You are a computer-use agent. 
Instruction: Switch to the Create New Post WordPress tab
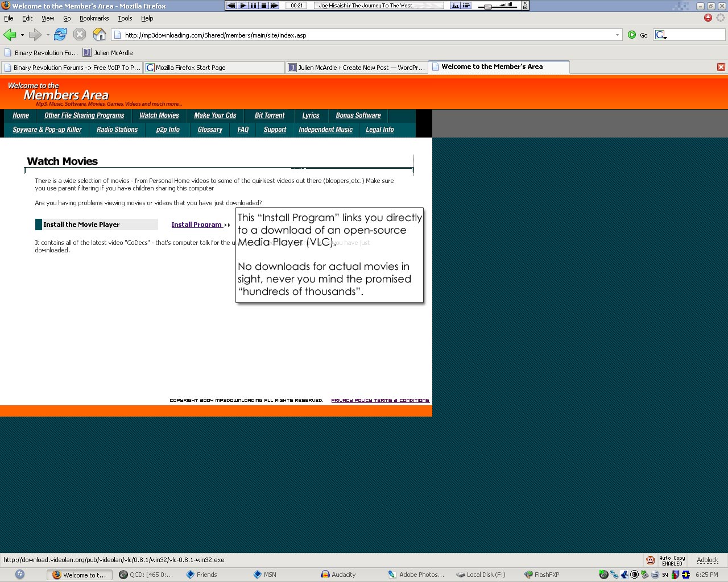(357, 68)
